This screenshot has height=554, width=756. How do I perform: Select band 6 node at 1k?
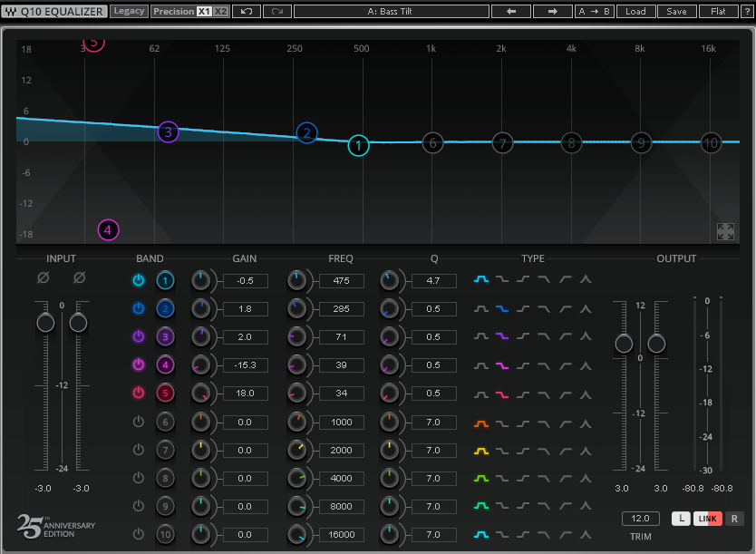click(432, 142)
